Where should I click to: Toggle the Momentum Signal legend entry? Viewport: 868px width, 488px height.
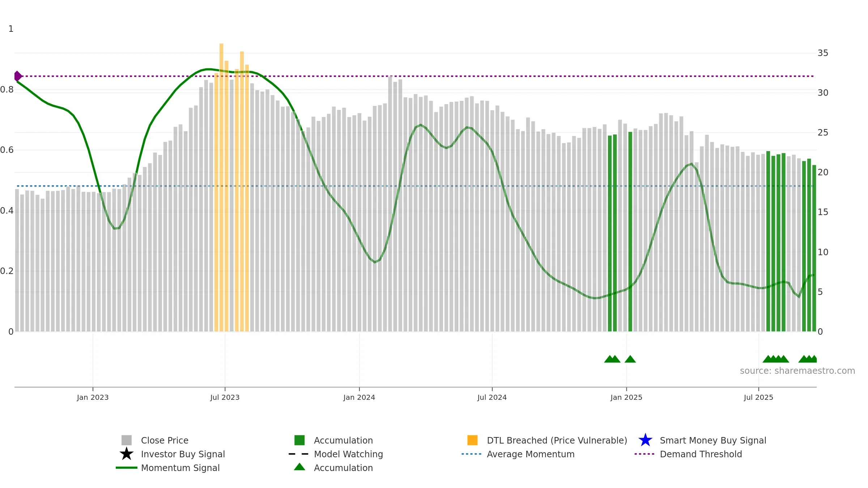coord(180,468)
